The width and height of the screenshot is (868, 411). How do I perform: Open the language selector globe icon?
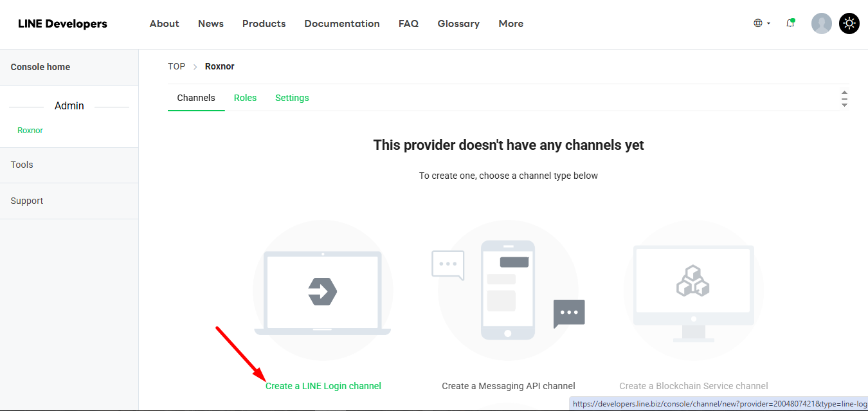click(757, 23)
